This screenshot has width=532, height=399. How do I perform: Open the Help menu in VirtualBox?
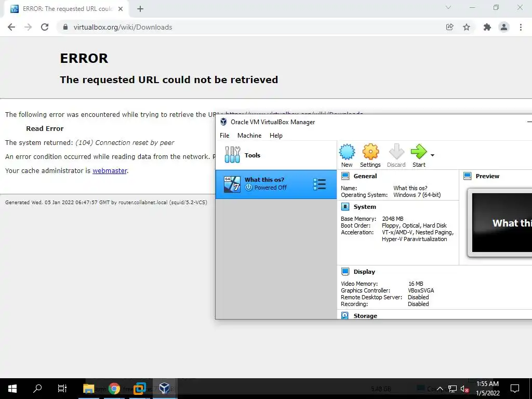(x=276, y=136)
